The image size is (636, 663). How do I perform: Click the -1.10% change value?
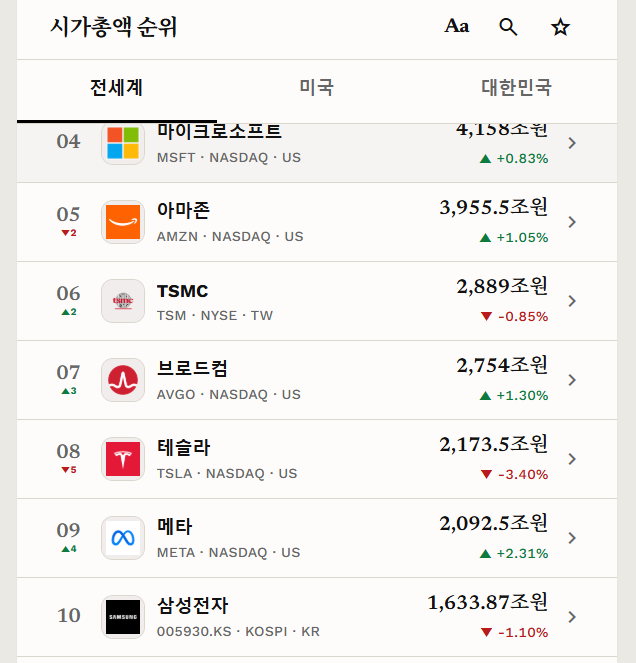point(523,633)
